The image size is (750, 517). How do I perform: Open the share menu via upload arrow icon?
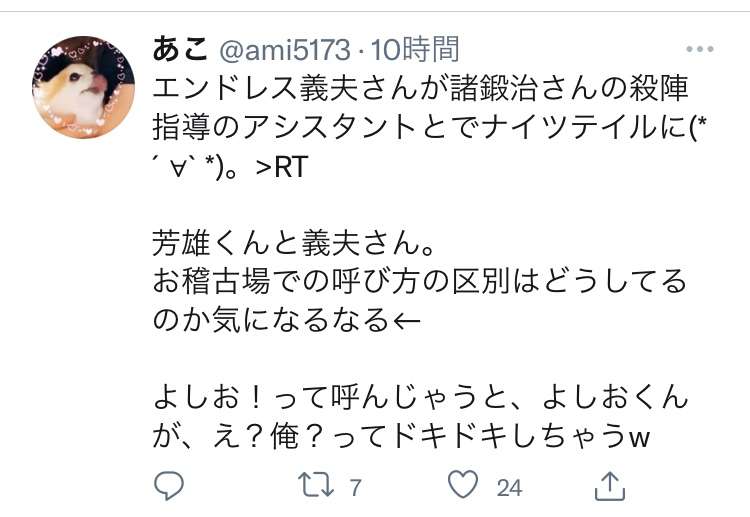point(610,486)
